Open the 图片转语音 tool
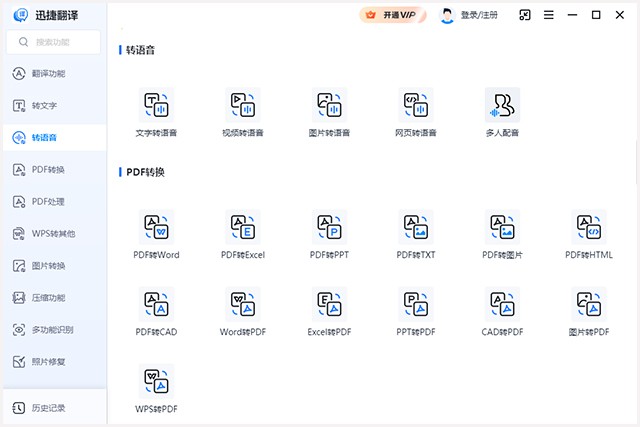The image size is (640, 427). [x=329, y=112]
